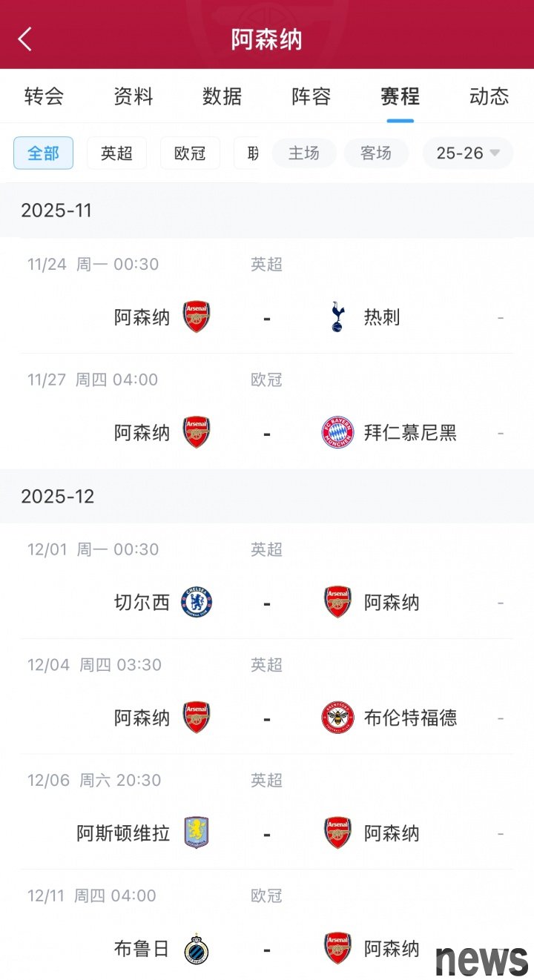
Task: Open the 资料 tab
Action: click(133, 96)
